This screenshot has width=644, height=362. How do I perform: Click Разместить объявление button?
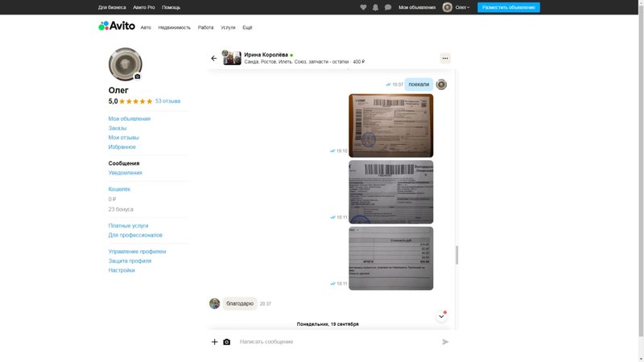509,7
